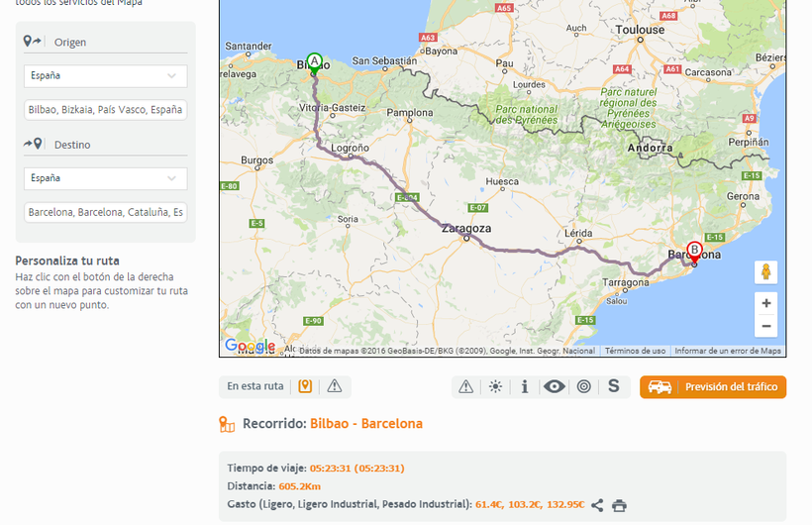
Task: Click the E-07 road shield on the map
Action: coord(477,207)
